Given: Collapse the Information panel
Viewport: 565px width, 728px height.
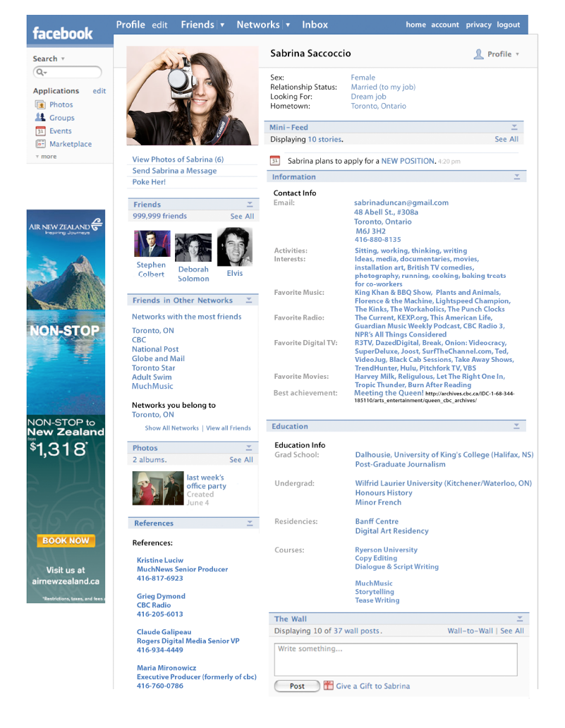Looking at the screenshot, I should click(516, 176).
